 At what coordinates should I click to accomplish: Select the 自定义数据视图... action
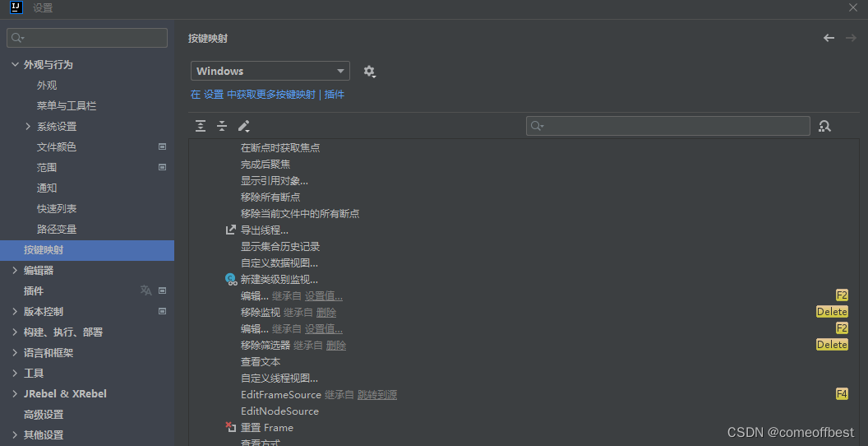279,263
